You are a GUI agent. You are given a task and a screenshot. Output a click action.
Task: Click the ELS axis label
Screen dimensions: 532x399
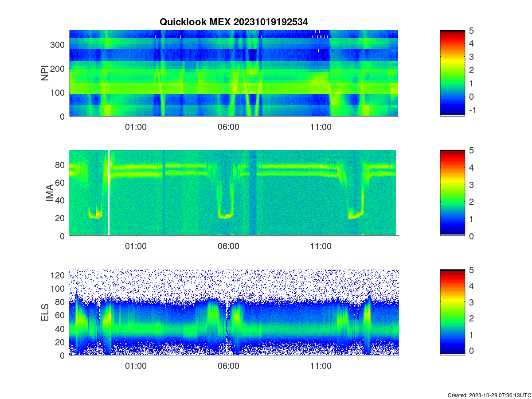(45, 313)
